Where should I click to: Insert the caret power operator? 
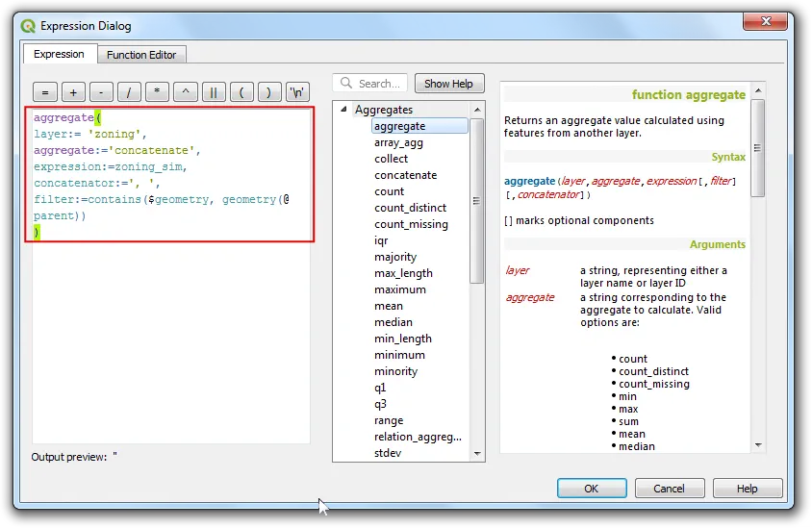(186, 92)
